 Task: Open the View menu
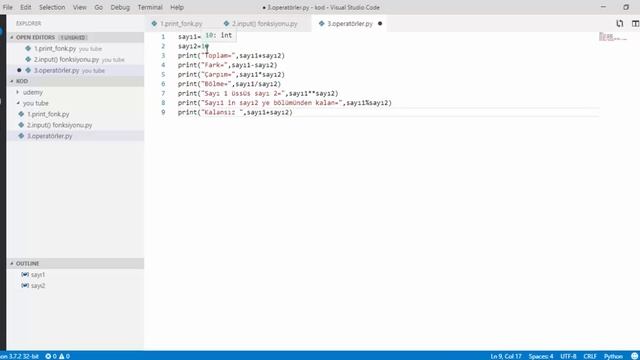pyautogui.click(x=80, y=7)
